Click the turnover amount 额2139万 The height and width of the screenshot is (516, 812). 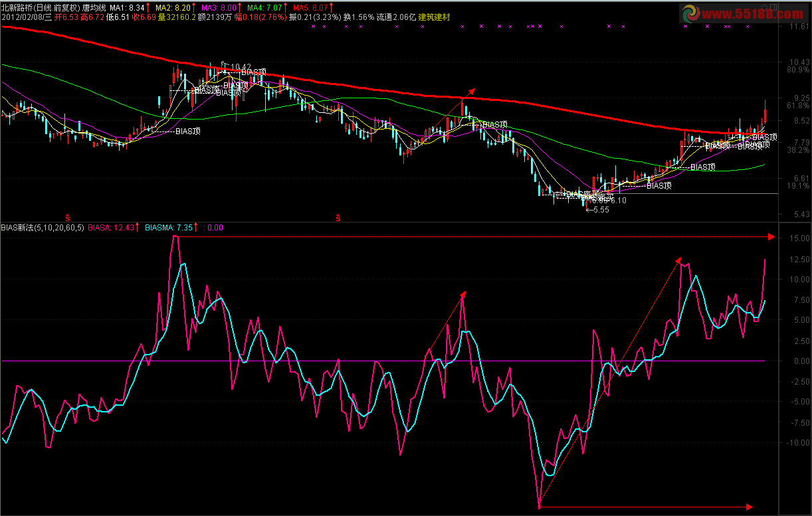(215, 17)
